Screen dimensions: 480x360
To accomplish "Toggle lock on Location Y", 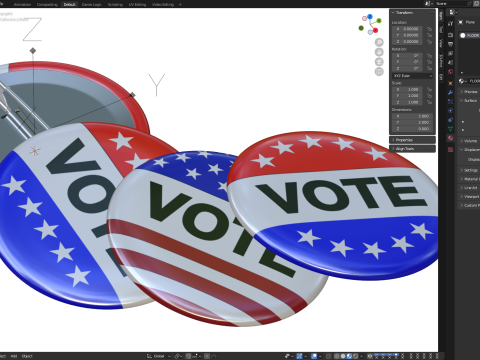I will pos(430,35).
